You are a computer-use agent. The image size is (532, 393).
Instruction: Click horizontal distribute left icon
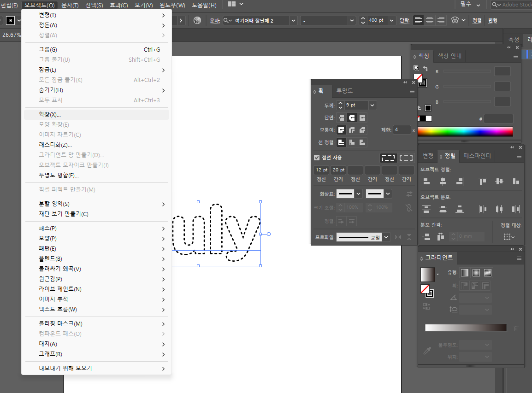point(483,209)
